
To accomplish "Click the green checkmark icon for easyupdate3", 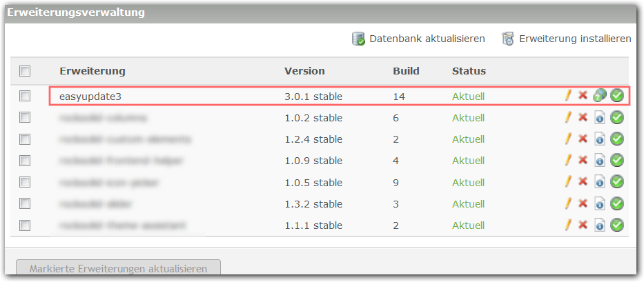I will (x=617, y=96).
